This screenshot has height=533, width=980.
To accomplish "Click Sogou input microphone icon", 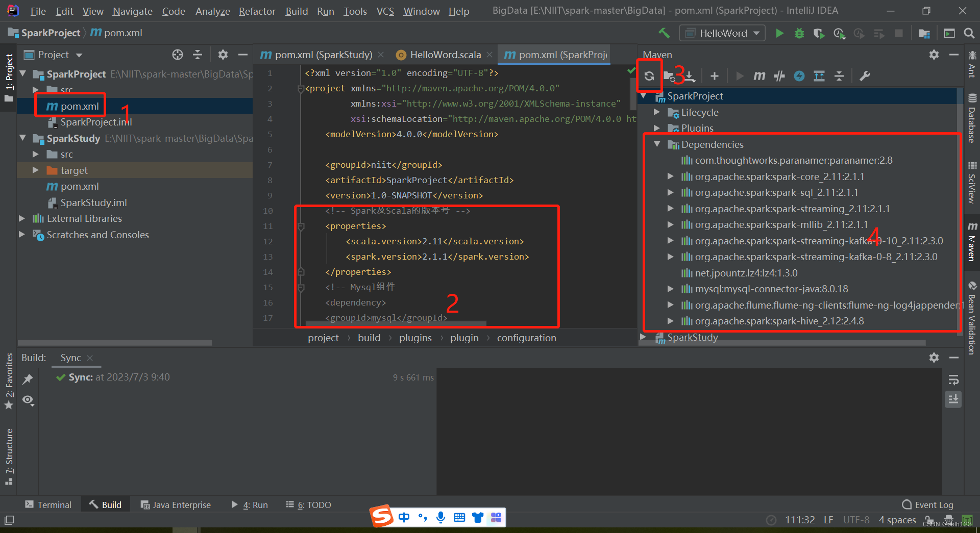I will click(x=440, y=518).
